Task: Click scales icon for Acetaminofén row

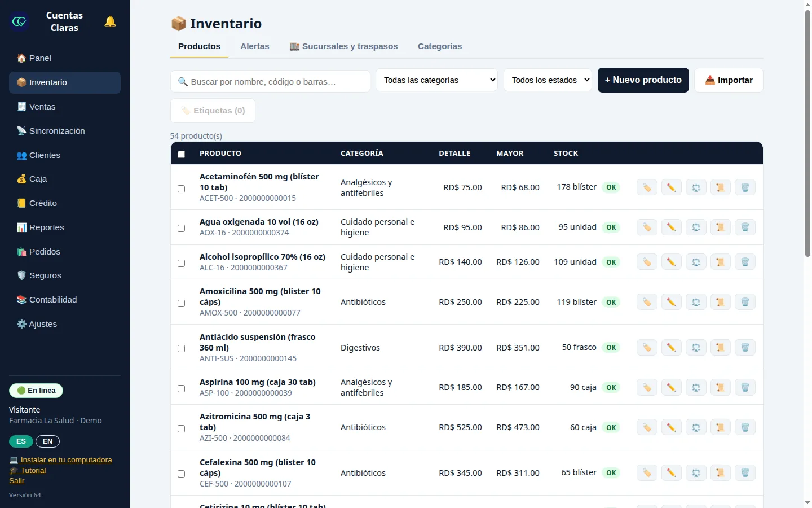Action: (696, 187)
